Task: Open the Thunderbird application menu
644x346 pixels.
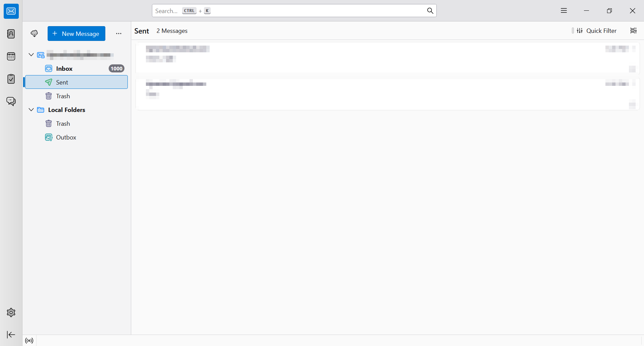Action: pyautogui.click(x=564, y=11)
